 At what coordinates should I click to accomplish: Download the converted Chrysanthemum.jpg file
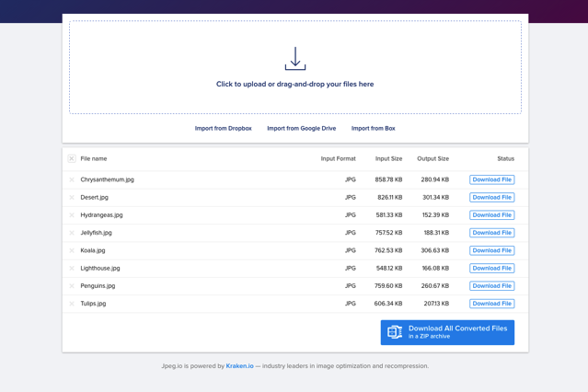click(x=491, y=179)
